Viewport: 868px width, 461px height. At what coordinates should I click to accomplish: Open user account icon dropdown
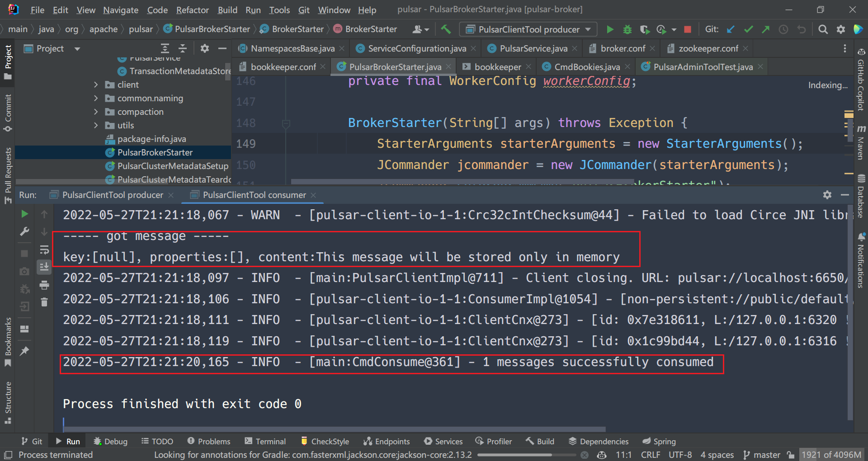[x=420, y=29]
